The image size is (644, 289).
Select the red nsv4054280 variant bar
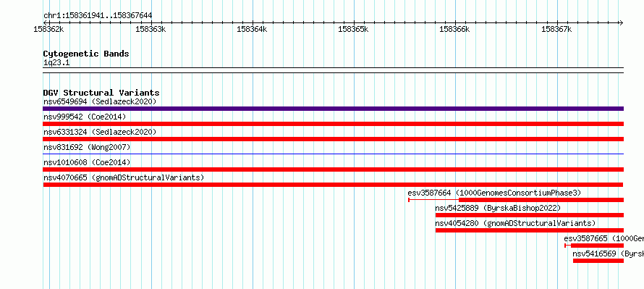(530, 230)
